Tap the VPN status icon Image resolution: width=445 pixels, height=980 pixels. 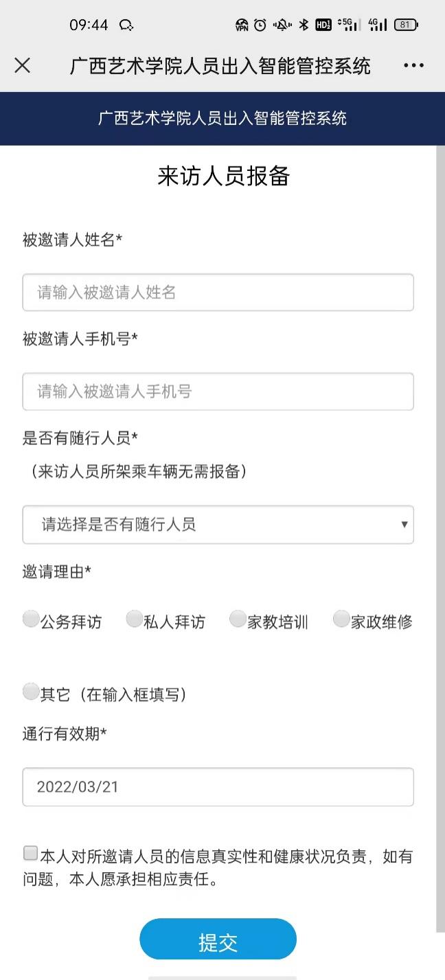click(x=242, y=25)
